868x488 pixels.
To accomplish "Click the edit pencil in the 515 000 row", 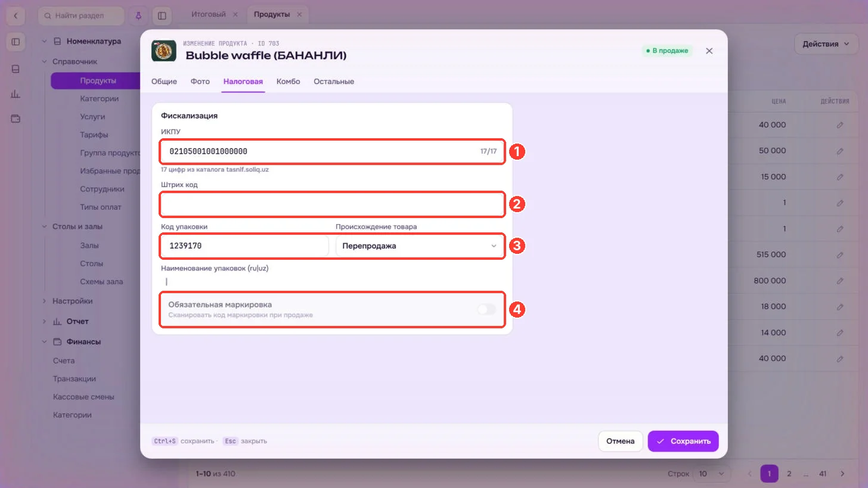I will click(x=840, y=255).
